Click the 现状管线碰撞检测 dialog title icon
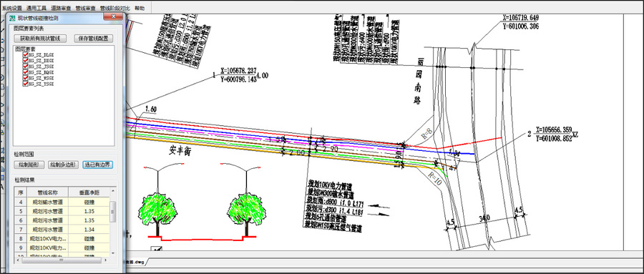This screenshot has height=274, width=644. (x=12, y=19)
